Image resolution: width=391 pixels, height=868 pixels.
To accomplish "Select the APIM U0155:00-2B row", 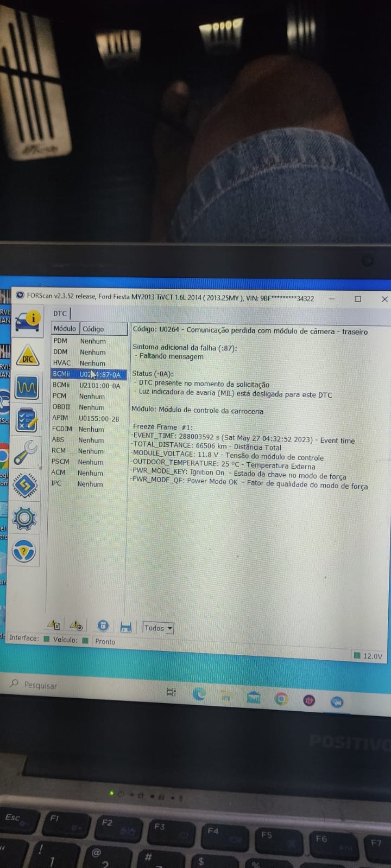I will coord(86,418).
